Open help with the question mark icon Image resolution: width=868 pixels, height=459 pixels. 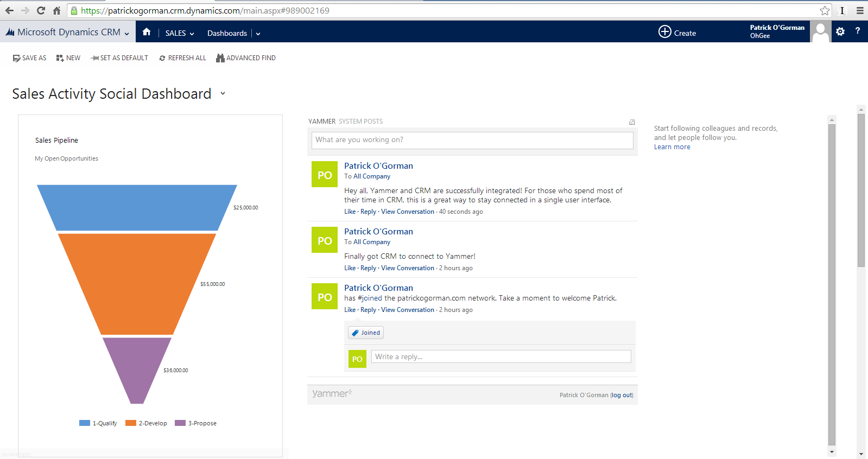[858, 31]
